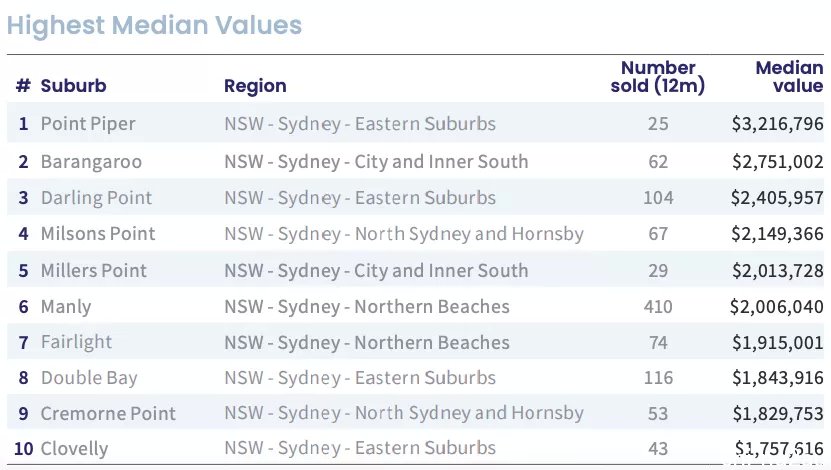Screen dimensions: 831x470
Task: Click the $3,216,796 median value
Action: pos(777,123)
